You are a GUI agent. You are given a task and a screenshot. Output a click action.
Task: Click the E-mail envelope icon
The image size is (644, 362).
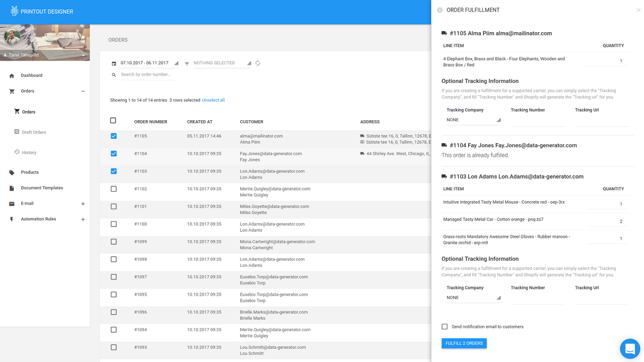(12, 204)
